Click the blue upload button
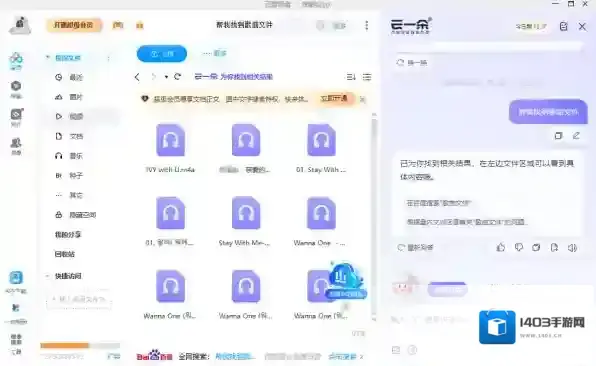The image size is (596, 366). (162, 54)
